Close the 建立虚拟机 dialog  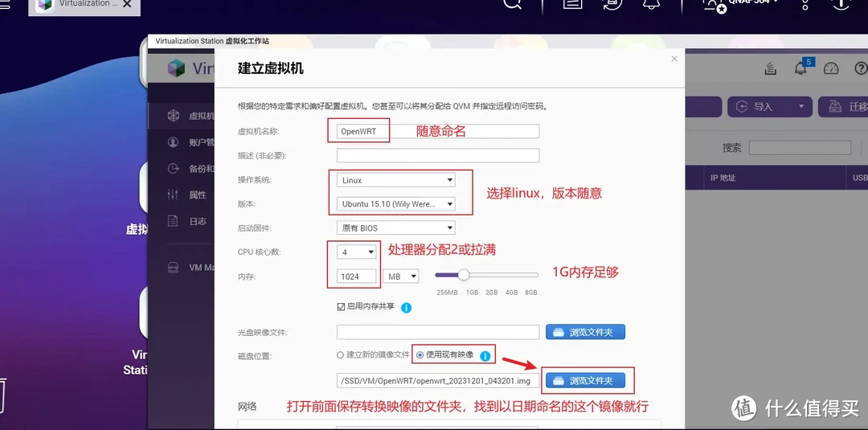click(674, 59)
